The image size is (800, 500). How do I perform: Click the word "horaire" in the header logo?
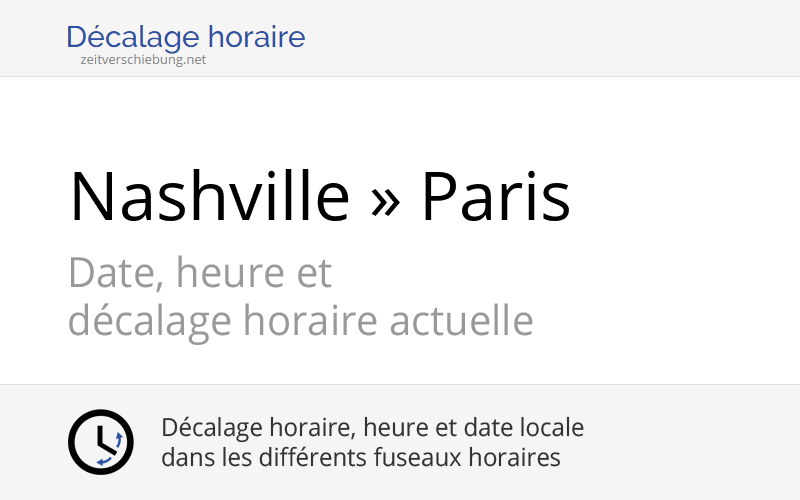click(x=257, y=38)
